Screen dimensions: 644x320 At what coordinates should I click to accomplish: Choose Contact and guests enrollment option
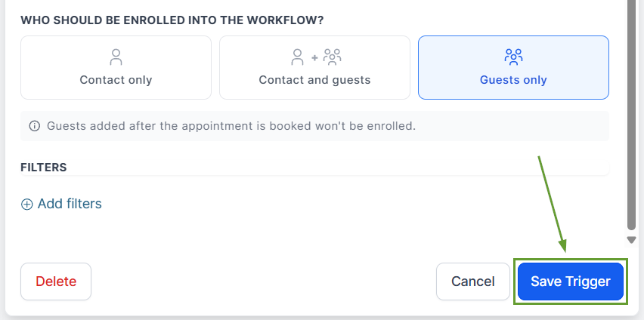tap(314, 67)
